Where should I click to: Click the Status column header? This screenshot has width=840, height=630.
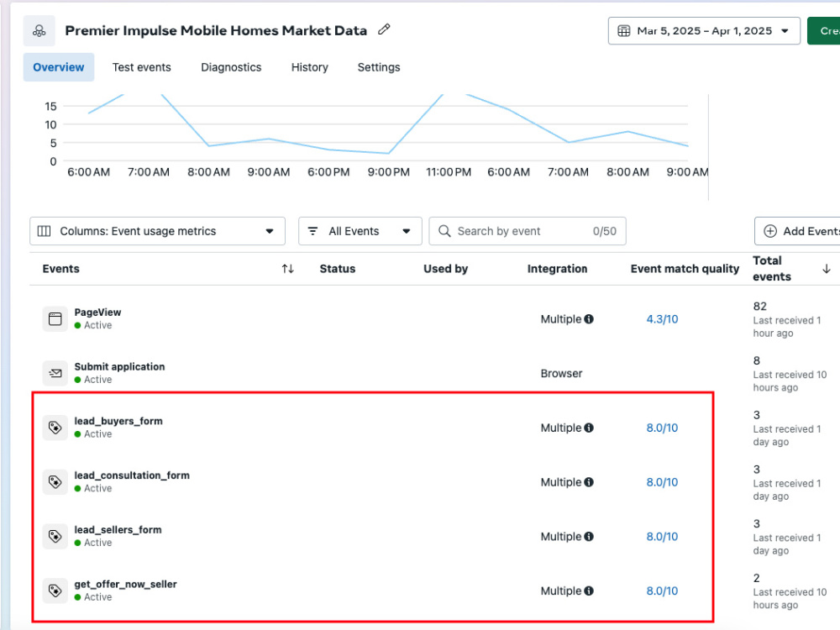pyautogui.click(x=338, y=269)
